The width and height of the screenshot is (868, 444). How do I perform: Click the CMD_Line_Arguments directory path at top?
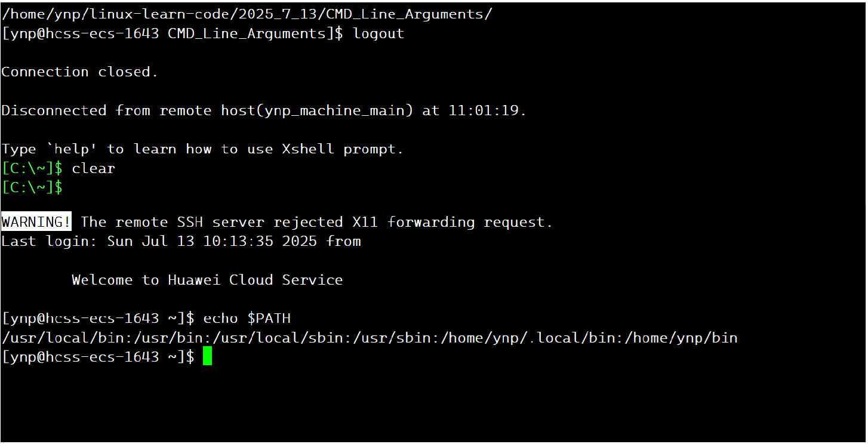click(247, 14)
